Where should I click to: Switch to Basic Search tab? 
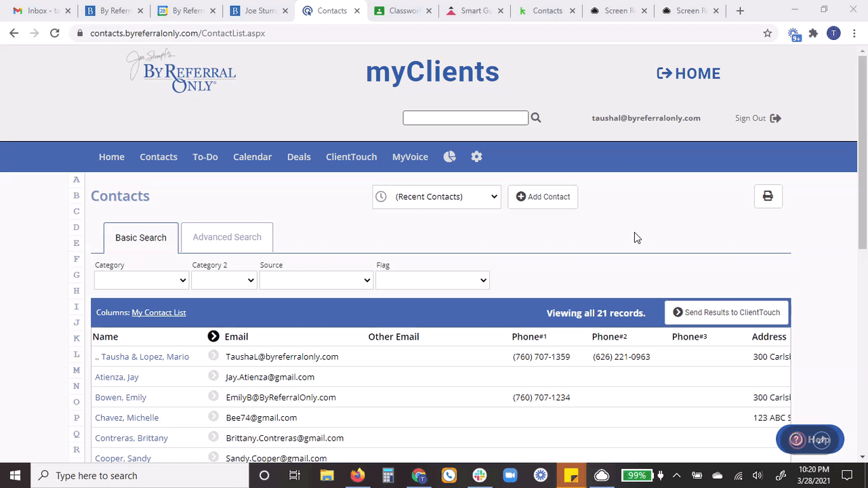(x=141, y=238)
